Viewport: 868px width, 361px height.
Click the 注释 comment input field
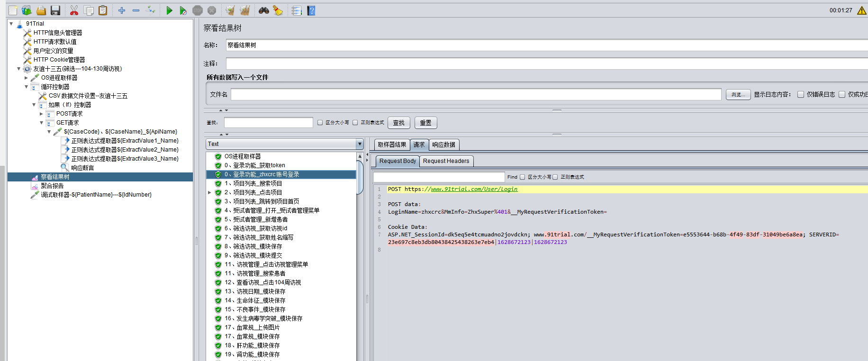547,63
